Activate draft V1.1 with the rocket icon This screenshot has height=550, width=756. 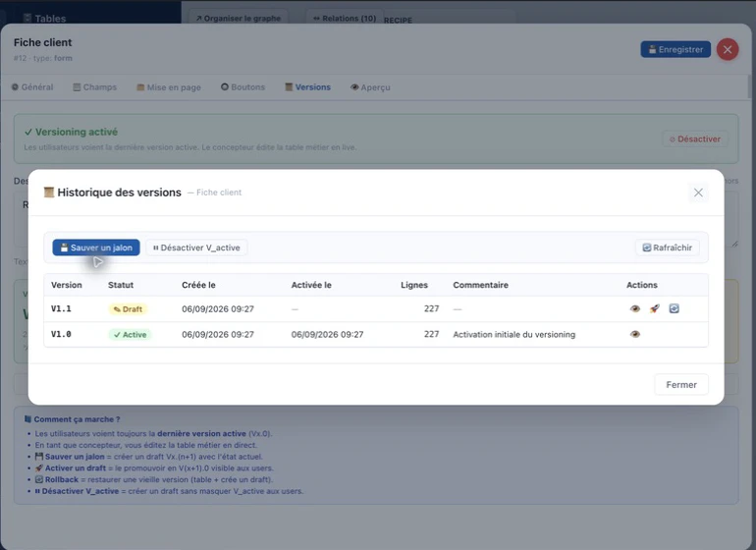(x=654, y=308)
